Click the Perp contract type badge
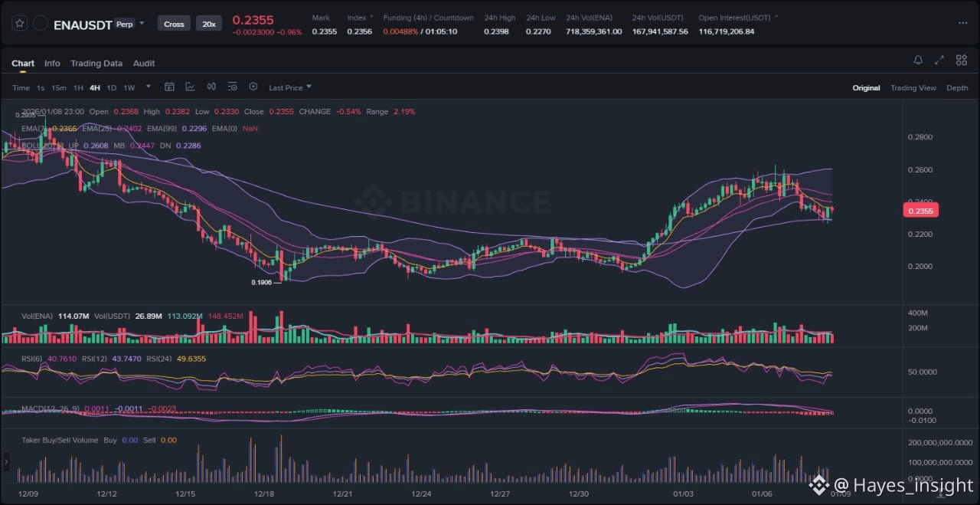The image size is (980, 505). tap(123, 25)
